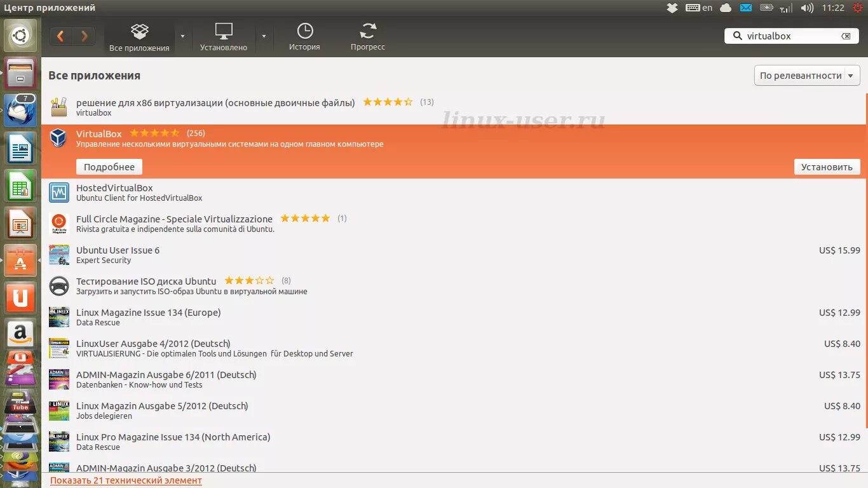Select the решение для x86 виртуализации row title

pos(215,102)
